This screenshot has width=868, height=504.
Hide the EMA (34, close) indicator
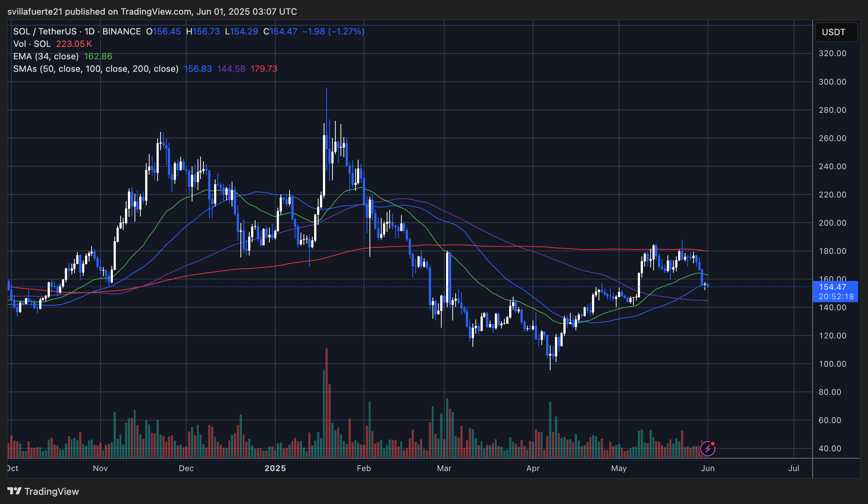coord(45,56)
